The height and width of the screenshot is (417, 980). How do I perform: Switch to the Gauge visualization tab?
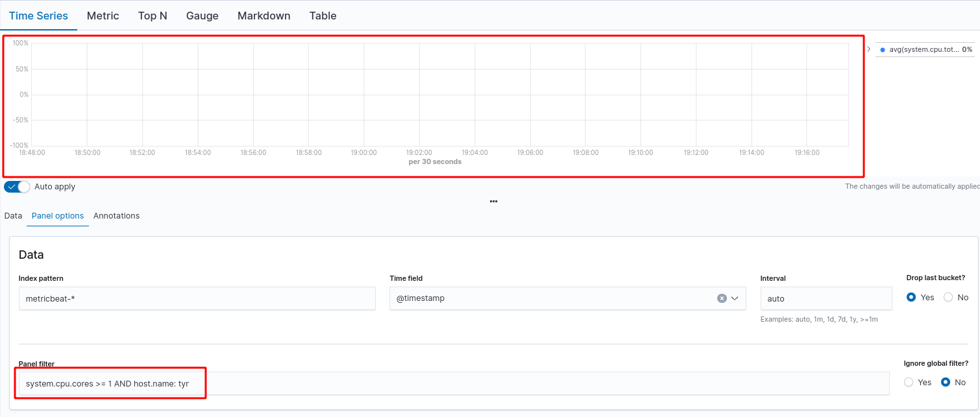pyautogui.click(x=202, y=16)
